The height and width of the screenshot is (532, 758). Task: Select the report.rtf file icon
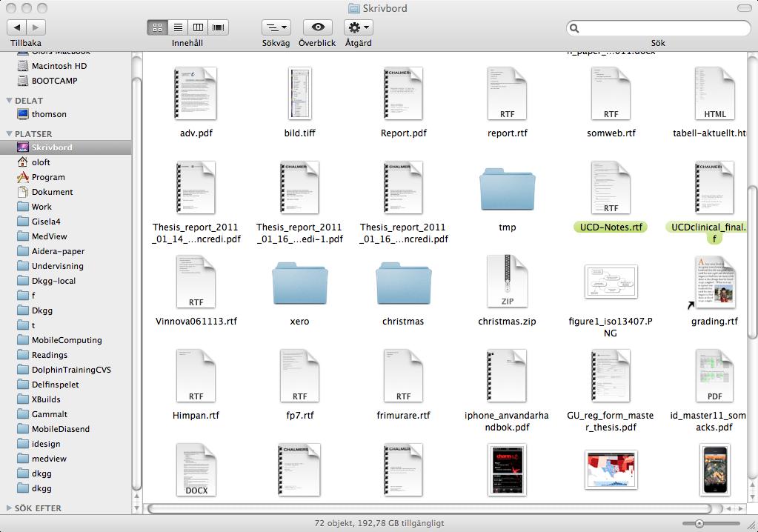click(507, 93)
